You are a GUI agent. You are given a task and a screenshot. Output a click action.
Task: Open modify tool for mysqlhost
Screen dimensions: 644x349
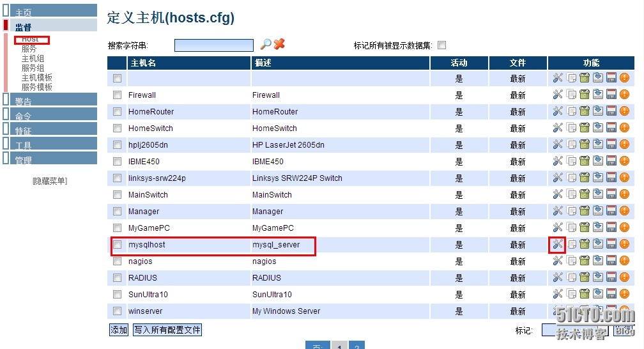pyautogui.click(x=557, y=244)
